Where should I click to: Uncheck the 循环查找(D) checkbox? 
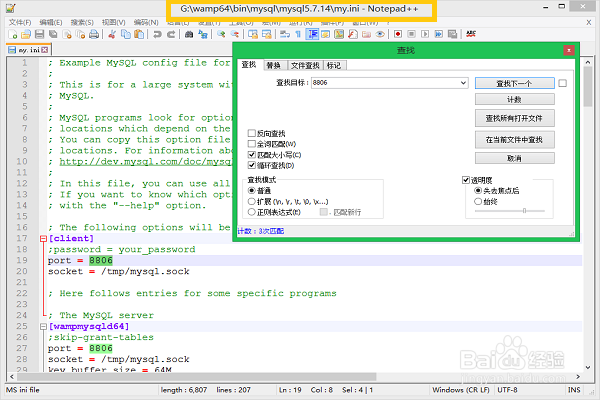[x=251, y=165]
